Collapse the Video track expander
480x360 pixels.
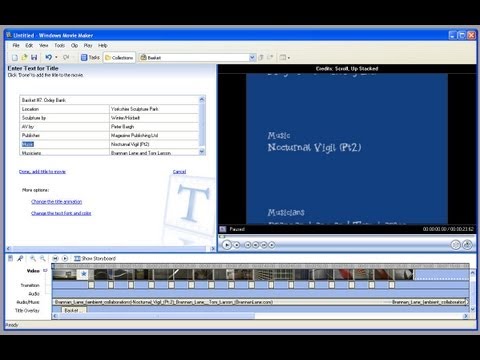tap(45, 270)
